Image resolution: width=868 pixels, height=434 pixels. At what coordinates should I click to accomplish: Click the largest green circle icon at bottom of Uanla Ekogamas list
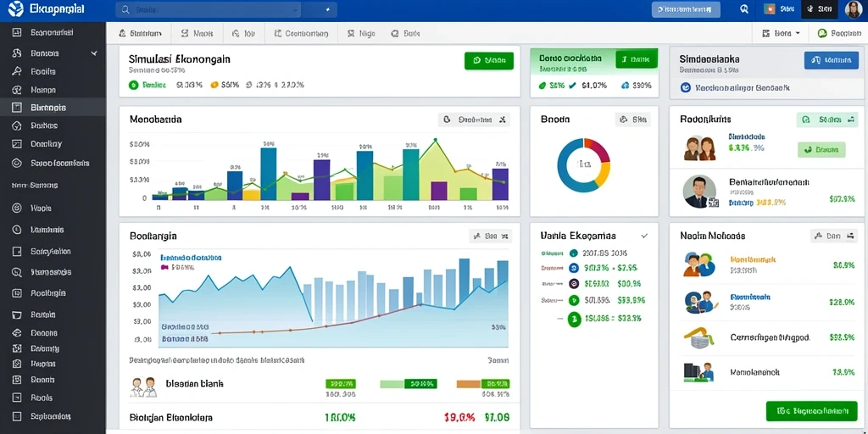[575, 319]
